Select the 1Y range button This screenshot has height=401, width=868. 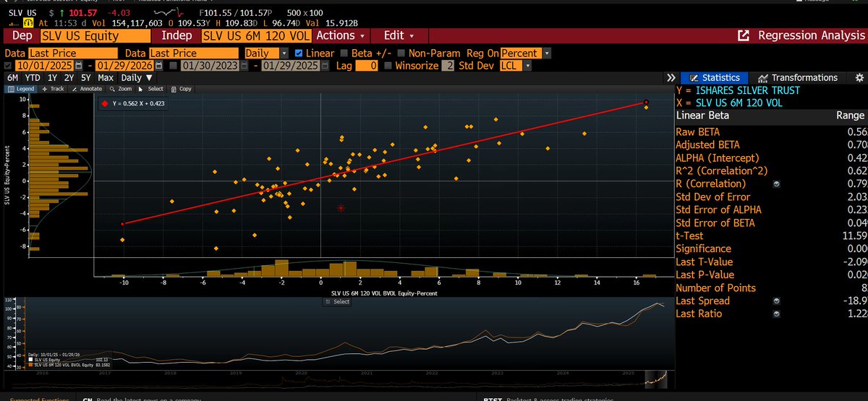[x=52, y=77]
